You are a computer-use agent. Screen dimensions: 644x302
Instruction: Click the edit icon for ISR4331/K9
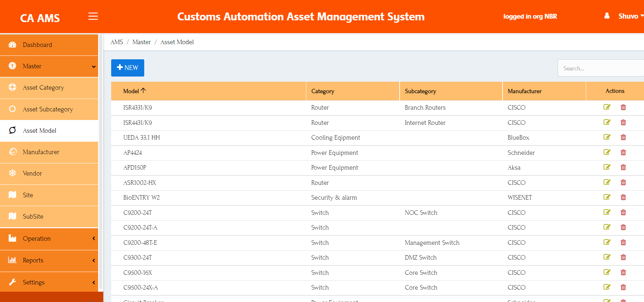(607, 107)
